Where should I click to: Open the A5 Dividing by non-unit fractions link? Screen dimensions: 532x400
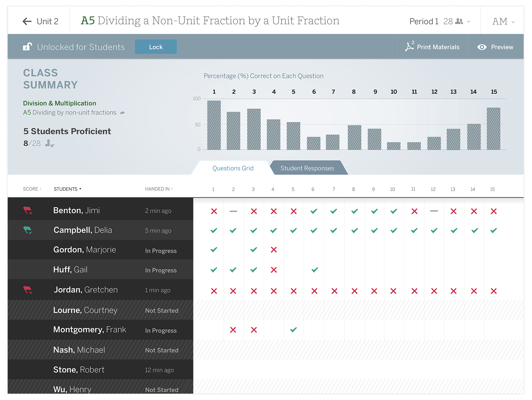[x=70, y=112]
